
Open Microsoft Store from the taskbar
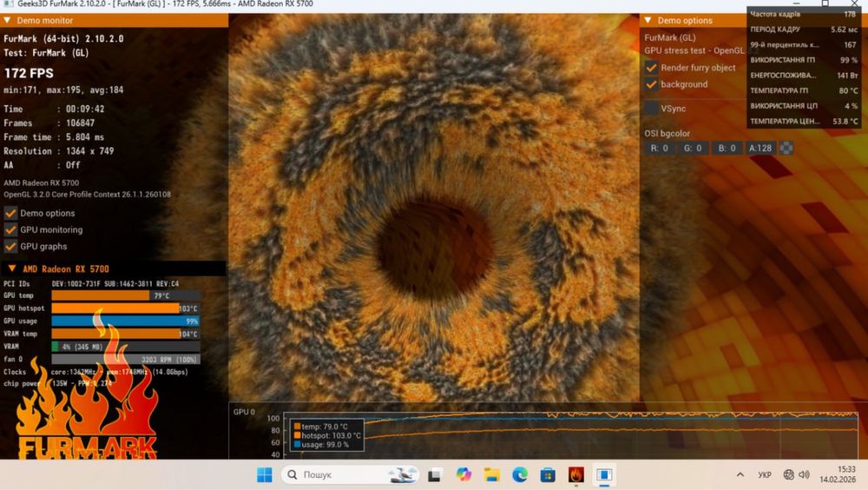pyautogui.click(x=548, y=475)
